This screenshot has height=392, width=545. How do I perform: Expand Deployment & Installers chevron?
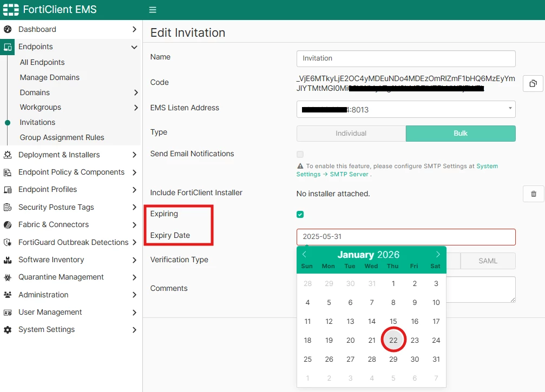point(135,155)
